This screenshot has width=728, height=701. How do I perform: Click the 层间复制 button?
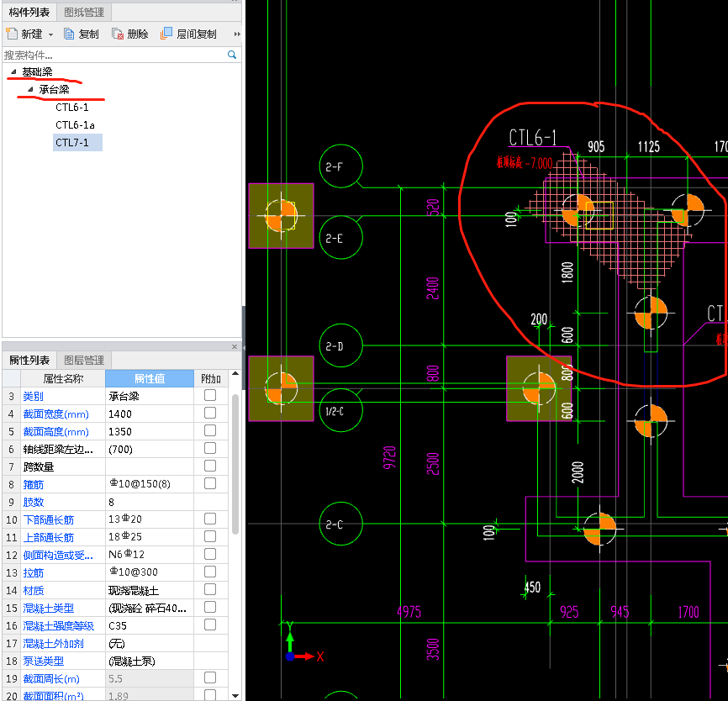(x=188, y=34)
